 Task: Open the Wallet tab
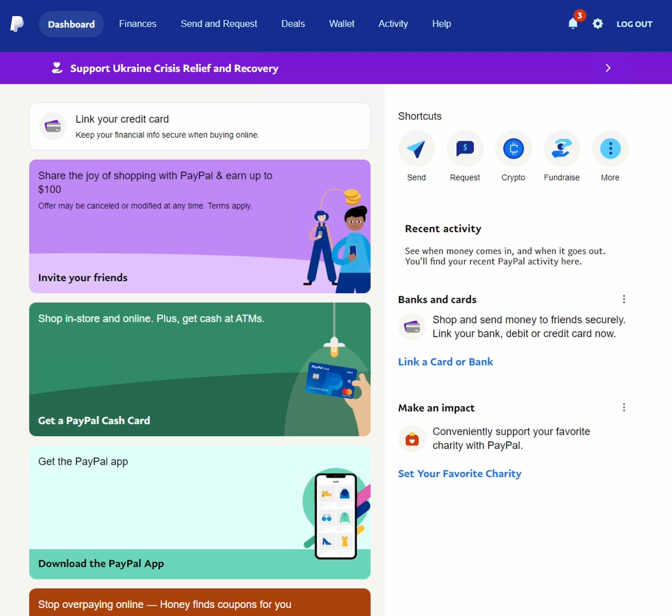tap(342, 24)
